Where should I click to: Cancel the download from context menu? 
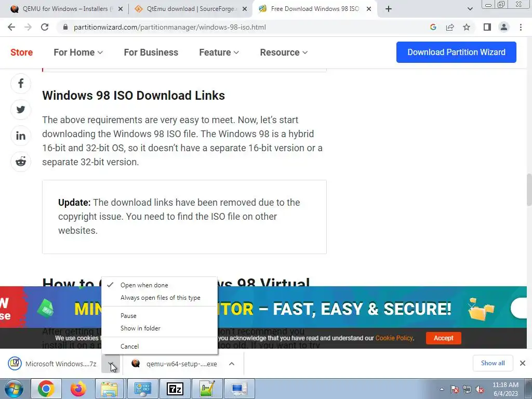click(159, 346)
